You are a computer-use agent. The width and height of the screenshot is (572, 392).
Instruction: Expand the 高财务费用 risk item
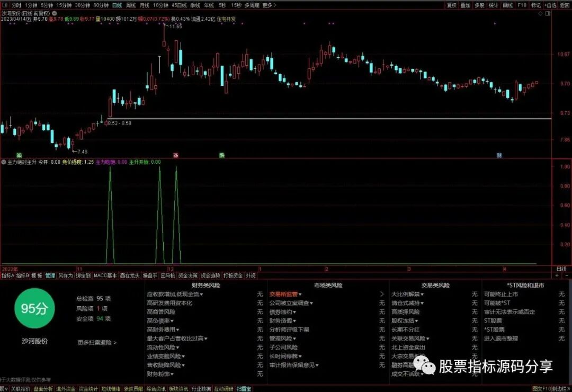pos(163,329)
